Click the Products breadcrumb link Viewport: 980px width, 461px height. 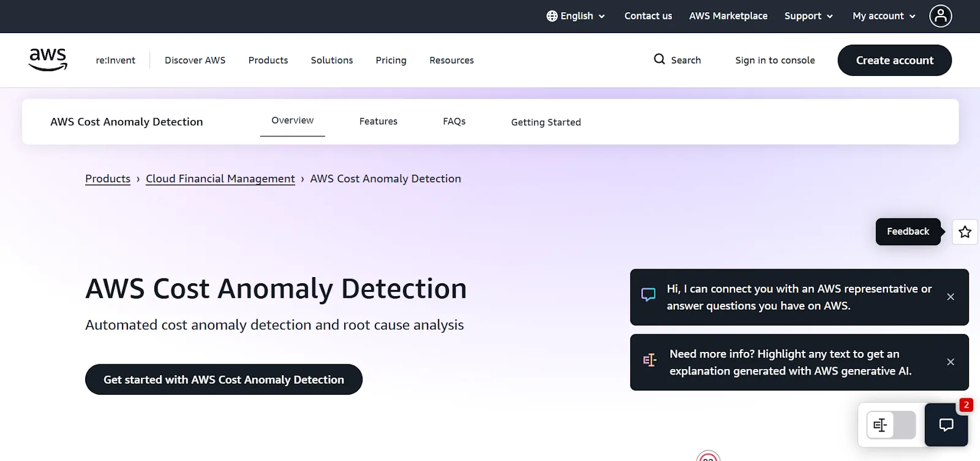[108, 178]
